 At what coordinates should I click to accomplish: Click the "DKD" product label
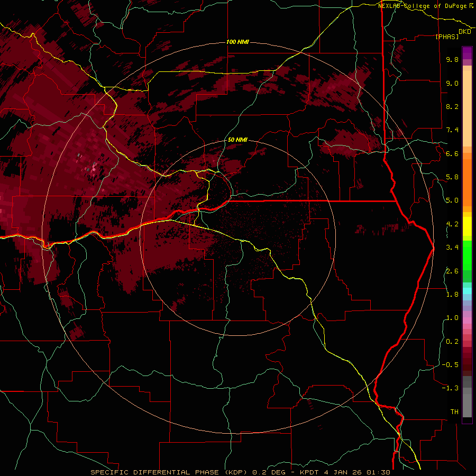[x=465, y=32]
